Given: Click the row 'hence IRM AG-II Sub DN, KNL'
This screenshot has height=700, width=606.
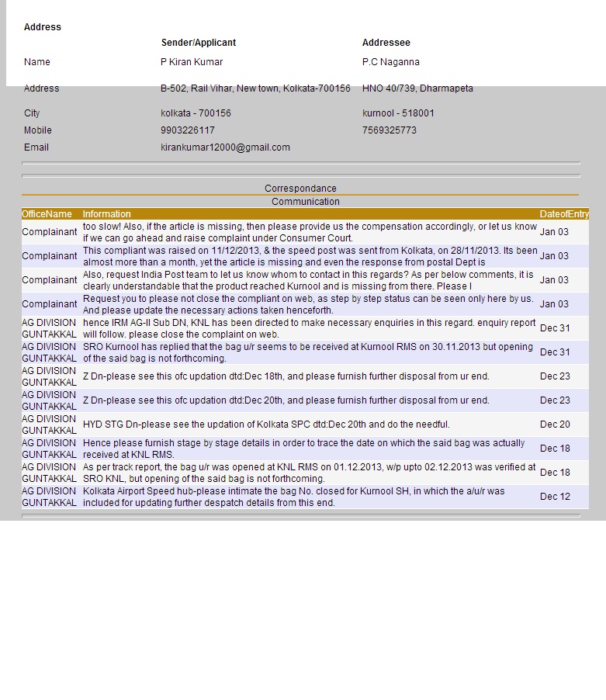Looking at the screenshot, I should [305, 328].
